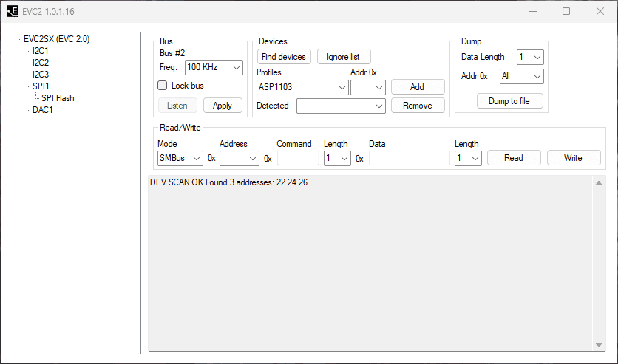Select DAC1 in the tree

pyautogui.click(x=43, y=110)
